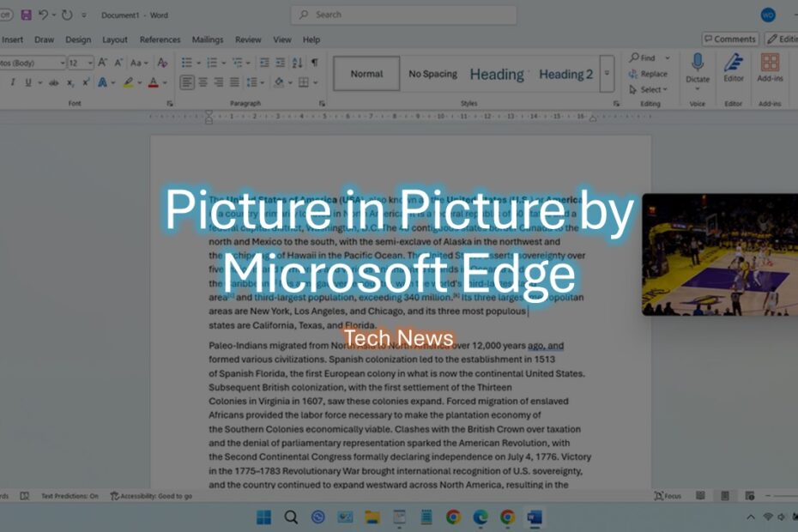Toggle the AutoSave Off switch
This screenshot has height=532, width=798.
[5, 15]
